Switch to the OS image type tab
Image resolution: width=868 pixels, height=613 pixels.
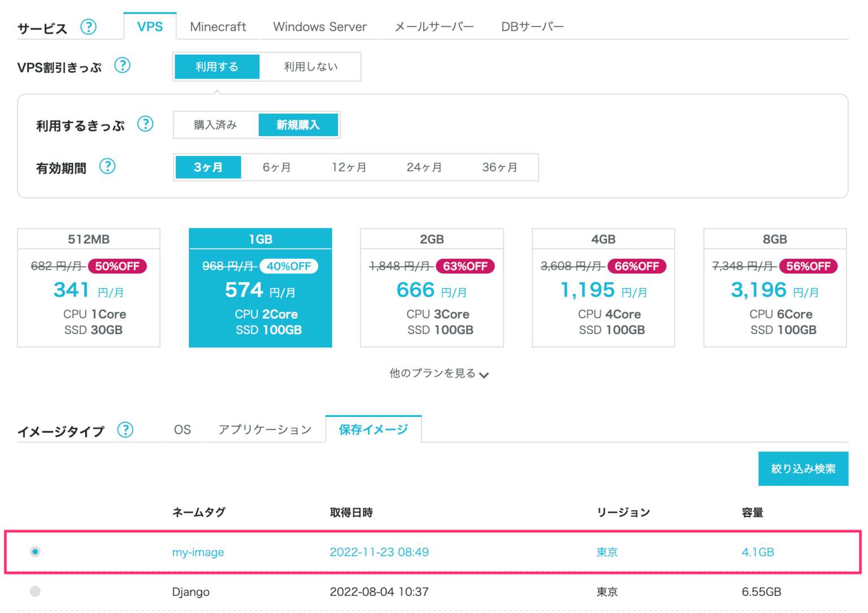182,429
